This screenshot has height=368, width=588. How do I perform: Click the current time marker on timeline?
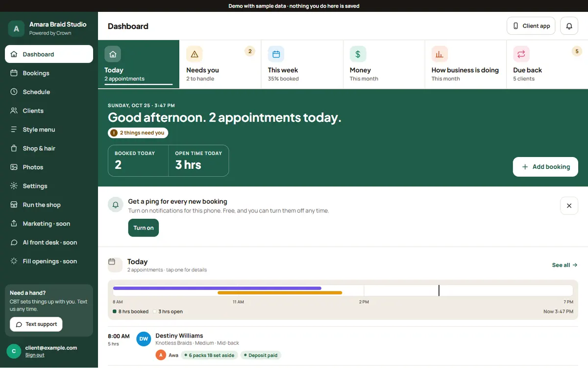[x=439, y=290]
